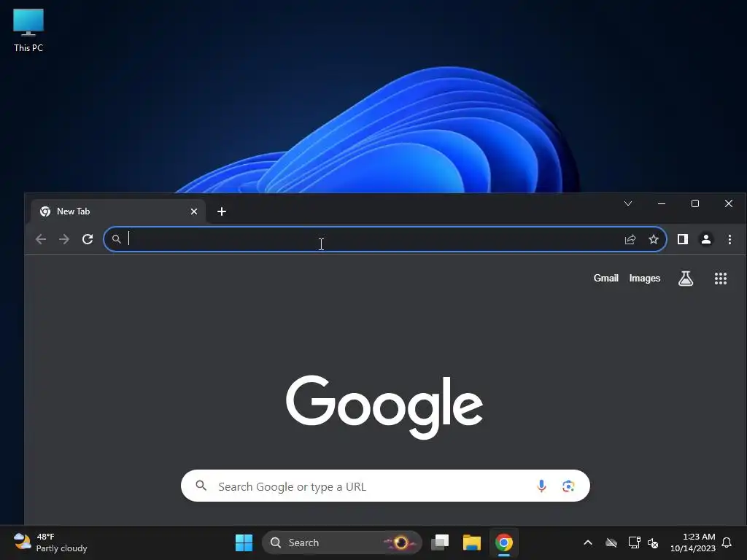This screenshot has width=747, height=560.
Task: Start voice search with the microphone
Action: pos(541,486)
